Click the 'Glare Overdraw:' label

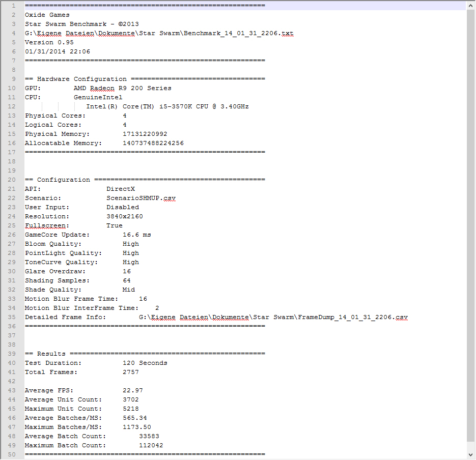point(55,271)
